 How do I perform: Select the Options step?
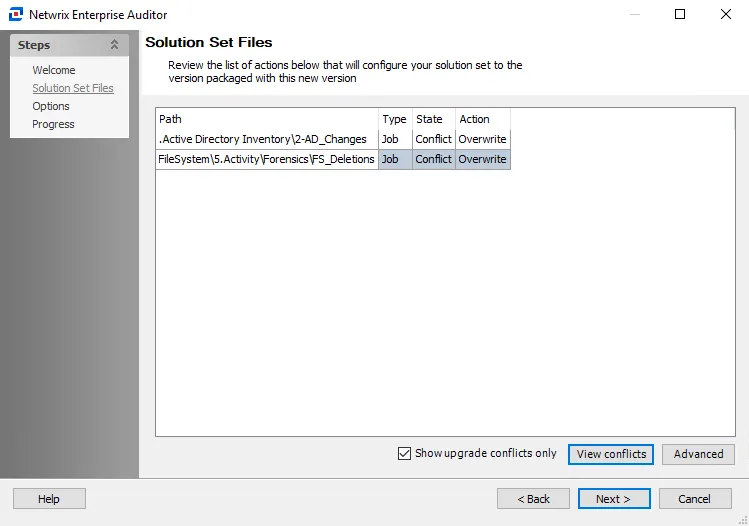(x=51, y=106)
